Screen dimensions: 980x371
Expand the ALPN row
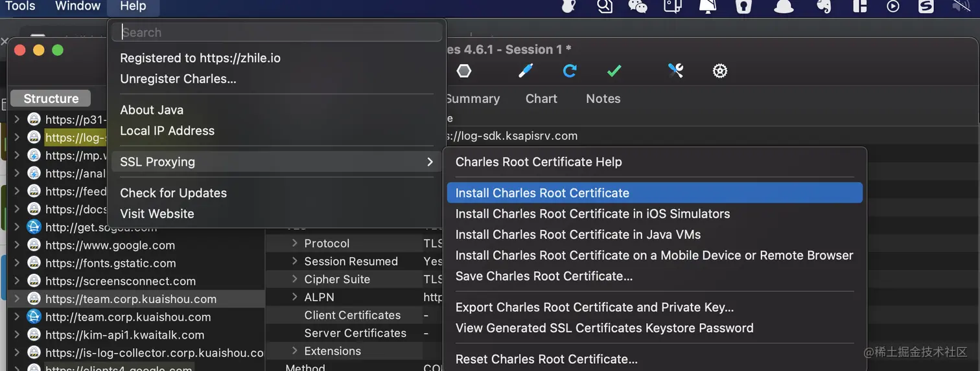coord(295,297)
